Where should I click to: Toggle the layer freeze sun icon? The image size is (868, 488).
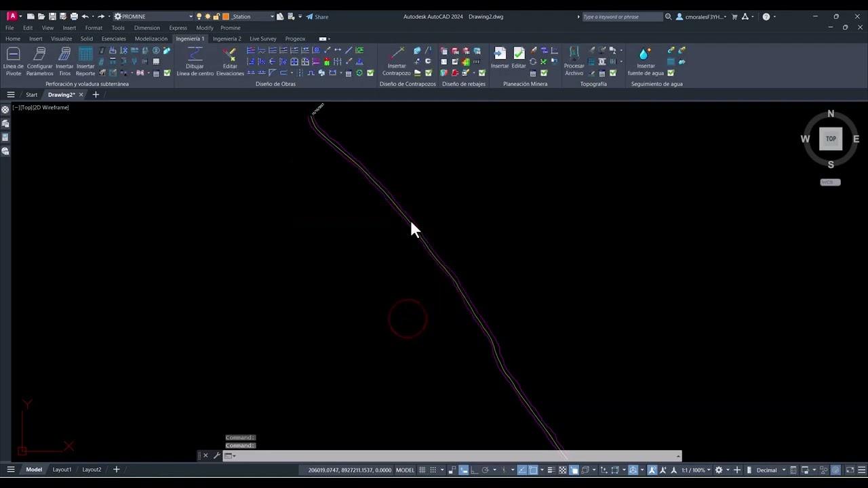[x=207, y=16]
